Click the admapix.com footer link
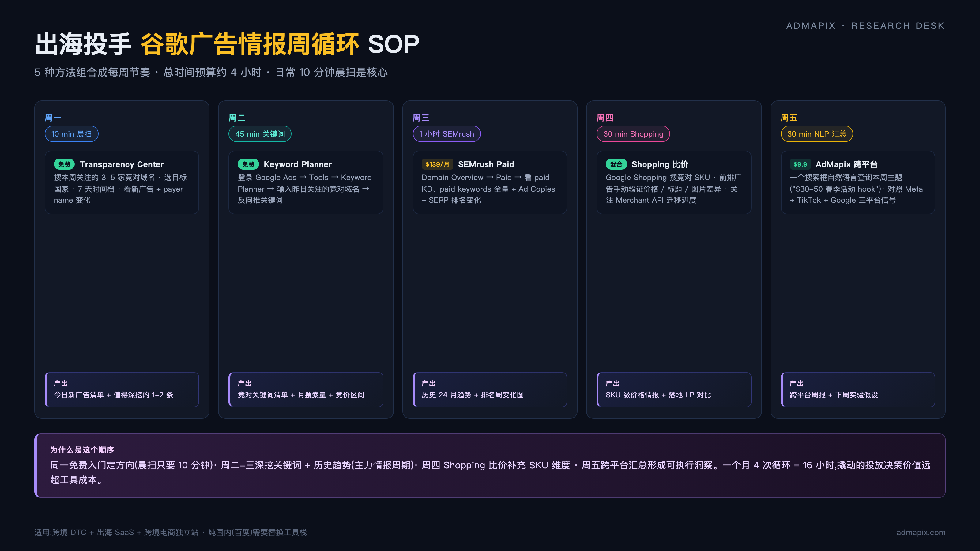Image resolution: width=980 pixels, height=551 pixels. [x=921, y=532]
